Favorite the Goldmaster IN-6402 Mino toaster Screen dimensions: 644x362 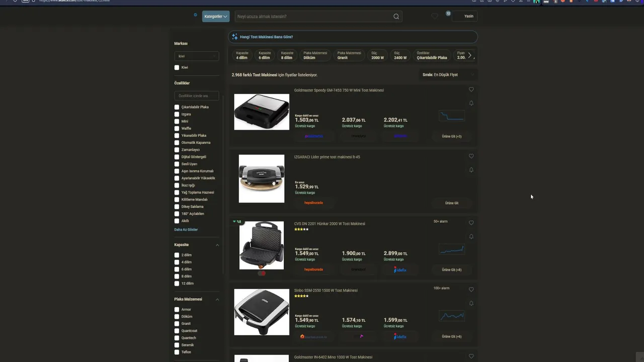471,356
